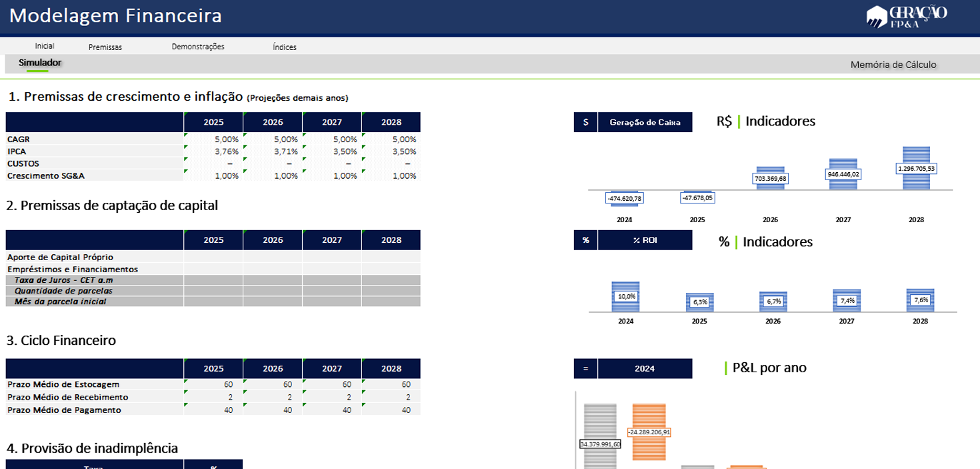Image resolution: width=980 pixels, height=469 pixels.
Task: Click the Geração FP&A logo
Action: pos(906,16)
